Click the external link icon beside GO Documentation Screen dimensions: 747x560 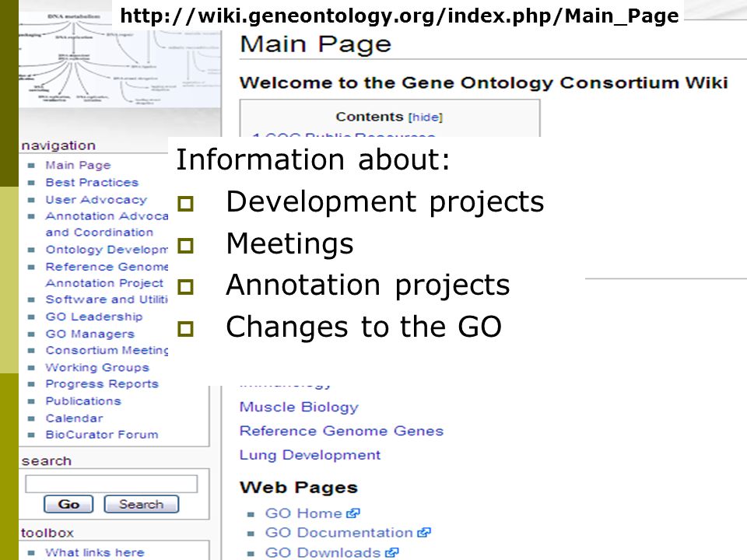(423, 532)
